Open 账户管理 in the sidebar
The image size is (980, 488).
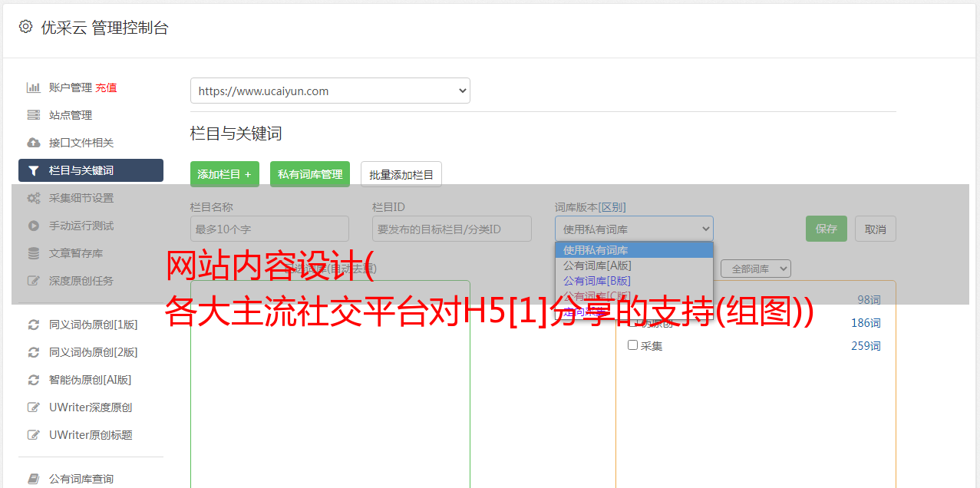(x=71, y=87)
